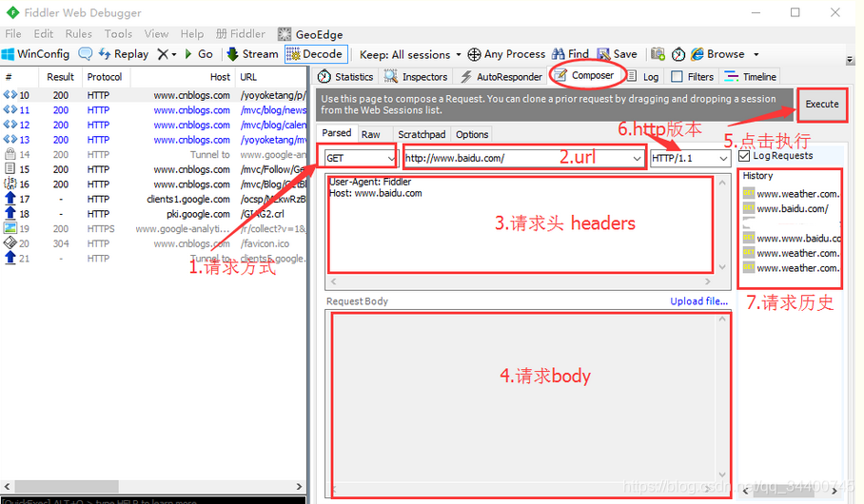Select the Options sub-tab
This screenshot has width=864, height=504.
[472, 134]
